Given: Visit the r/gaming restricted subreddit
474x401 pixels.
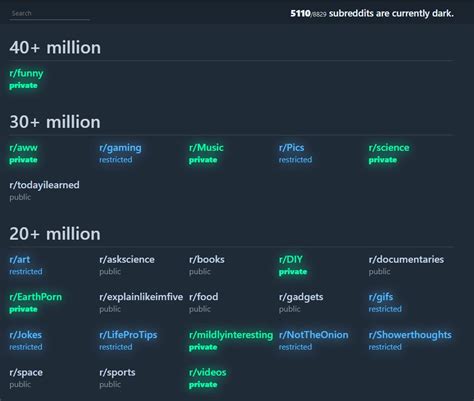Looking at the screenshot, I should 120,148.
